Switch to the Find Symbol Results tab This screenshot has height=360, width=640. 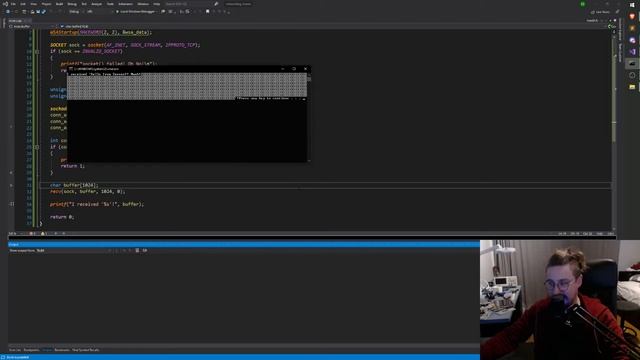tap(85, 350)
